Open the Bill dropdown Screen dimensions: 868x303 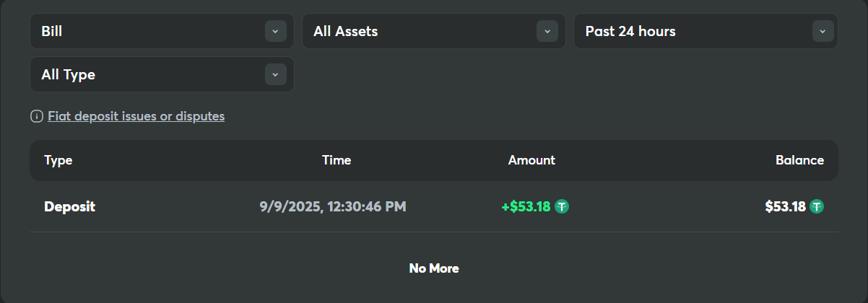click(162, 32)
